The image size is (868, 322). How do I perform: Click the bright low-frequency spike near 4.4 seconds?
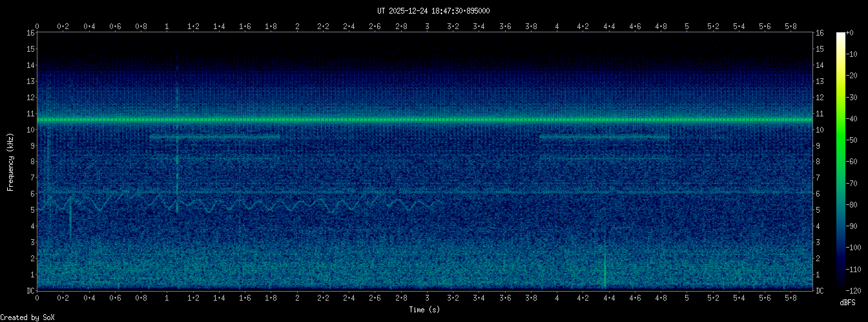pyautogui.click(x=605, y=272)
